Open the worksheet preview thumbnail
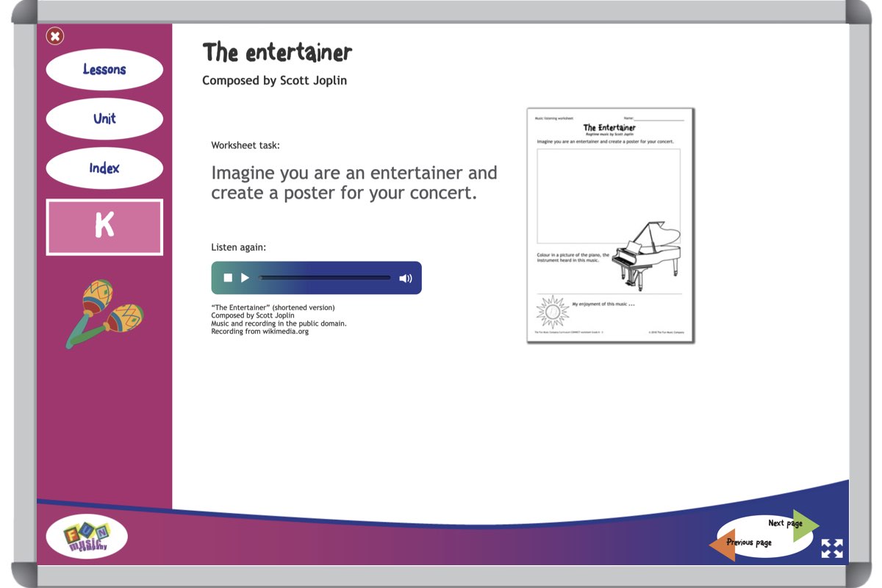Image resolution: width=882 pixels, height=588 pixels. 610,225
